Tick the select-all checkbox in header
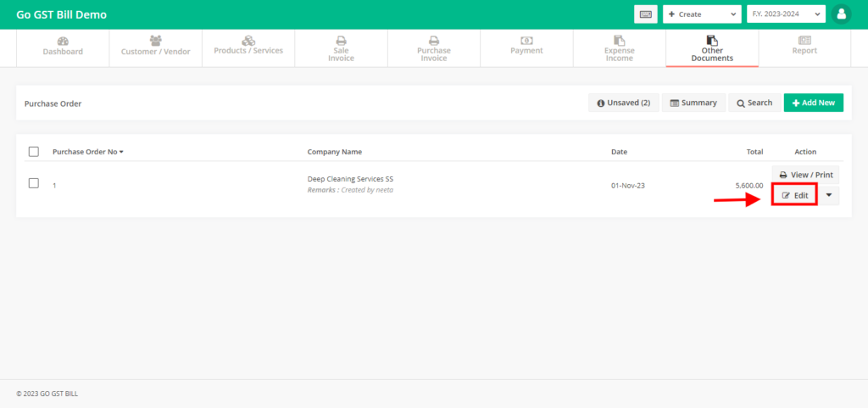868x408 pixels. [34, 152]
